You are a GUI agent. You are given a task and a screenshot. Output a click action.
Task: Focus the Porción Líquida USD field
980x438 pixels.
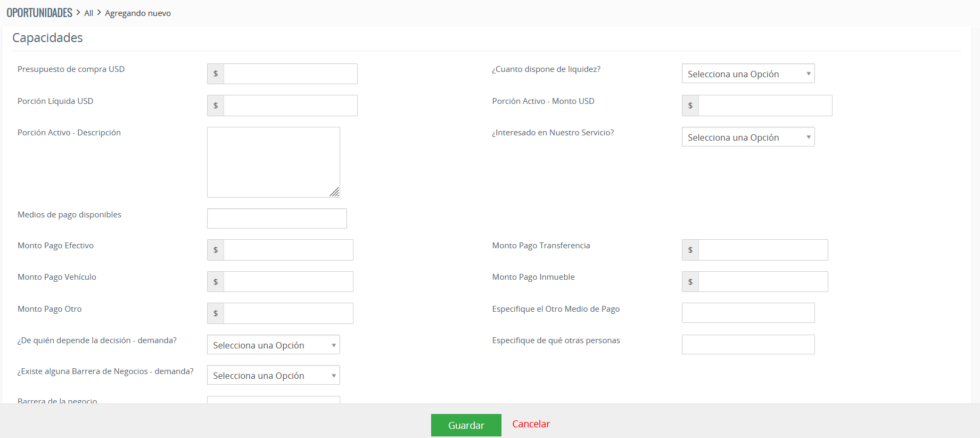[290, 106]
